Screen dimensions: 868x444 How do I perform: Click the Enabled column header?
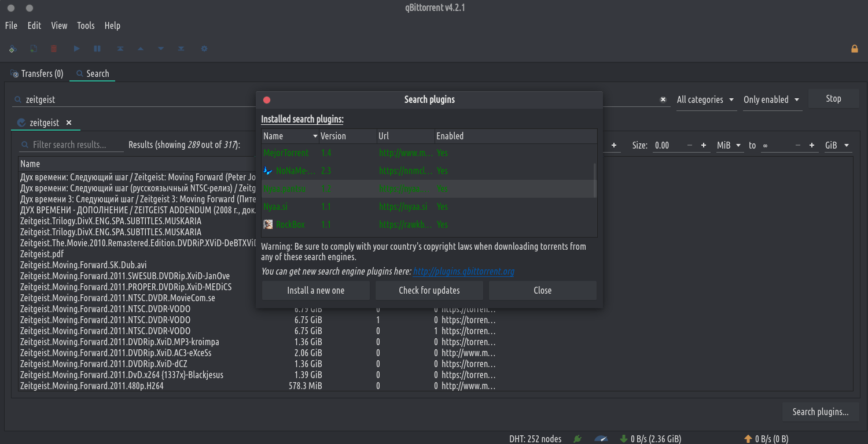tap(516, 136)
